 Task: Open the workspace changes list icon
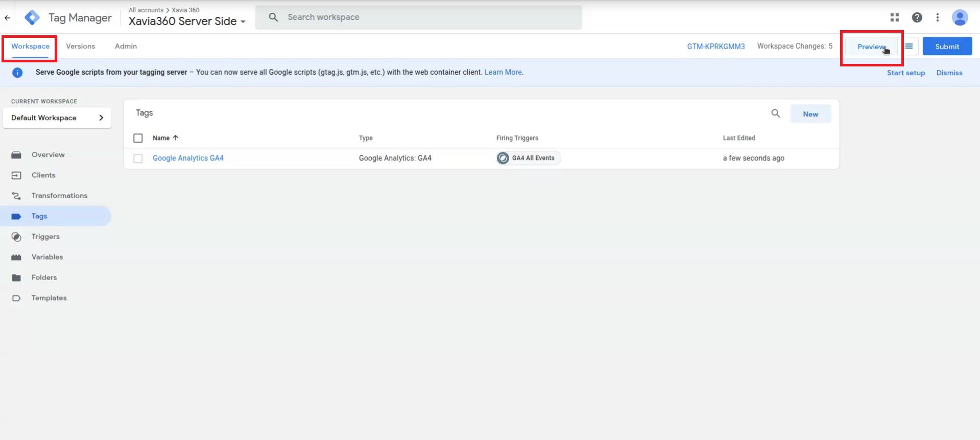(x=909, y=46)
